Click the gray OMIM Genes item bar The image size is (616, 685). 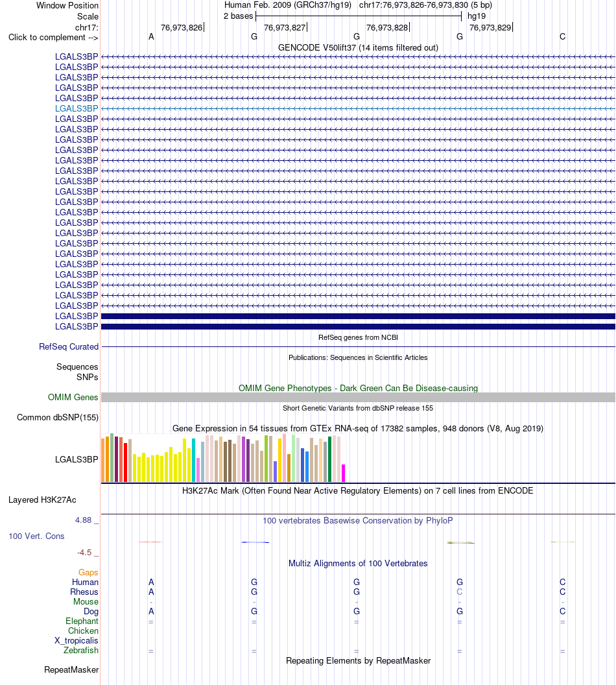[358, 397]
